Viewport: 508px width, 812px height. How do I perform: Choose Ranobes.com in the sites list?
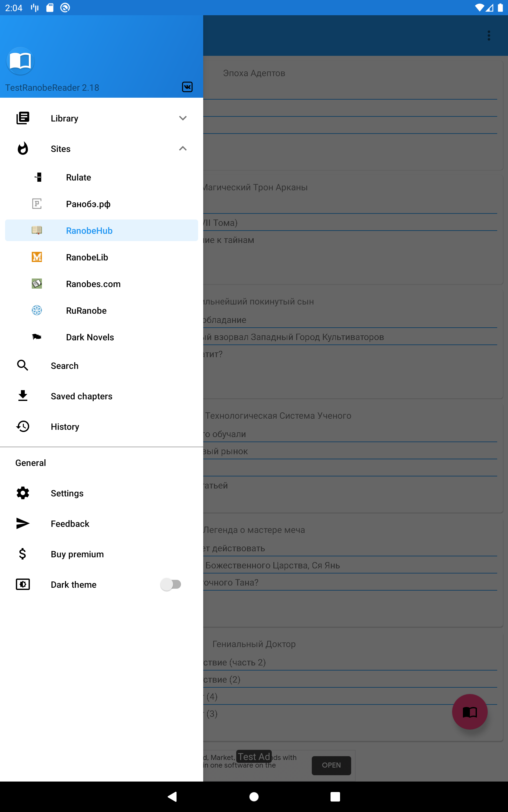pyautogui.click(x=102, y=284)
